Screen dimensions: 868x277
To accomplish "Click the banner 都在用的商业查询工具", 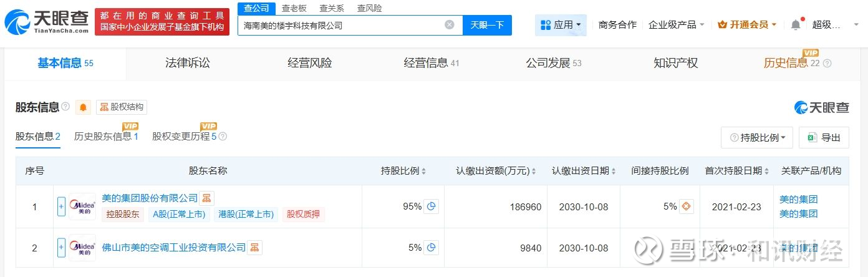I will coord(162,22).
